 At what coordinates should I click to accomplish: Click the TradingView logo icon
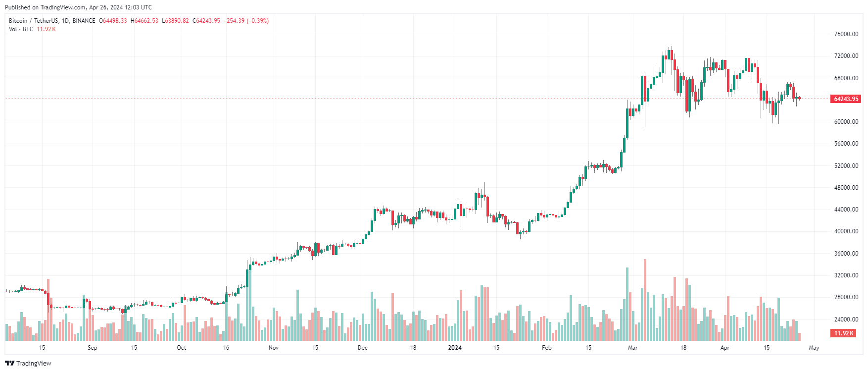9,363
